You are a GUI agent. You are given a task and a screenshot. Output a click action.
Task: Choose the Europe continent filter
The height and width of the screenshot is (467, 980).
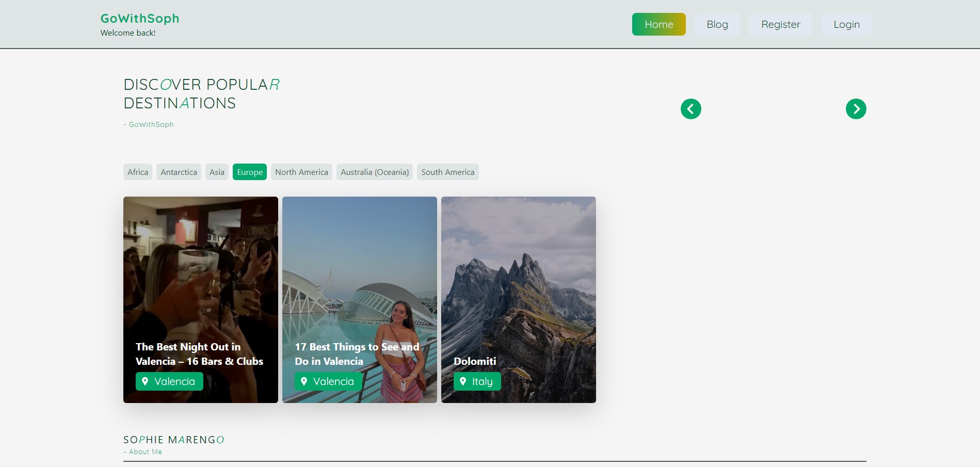[250, 172]
